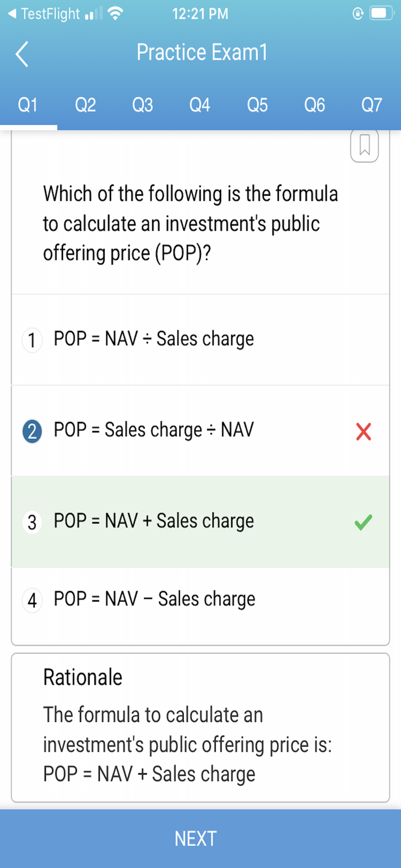Image resolution: width=401 pixels, height=868 pixels.
Task: Choose option POP = NAV − Sales charge
Action: (x=154, y=599)
